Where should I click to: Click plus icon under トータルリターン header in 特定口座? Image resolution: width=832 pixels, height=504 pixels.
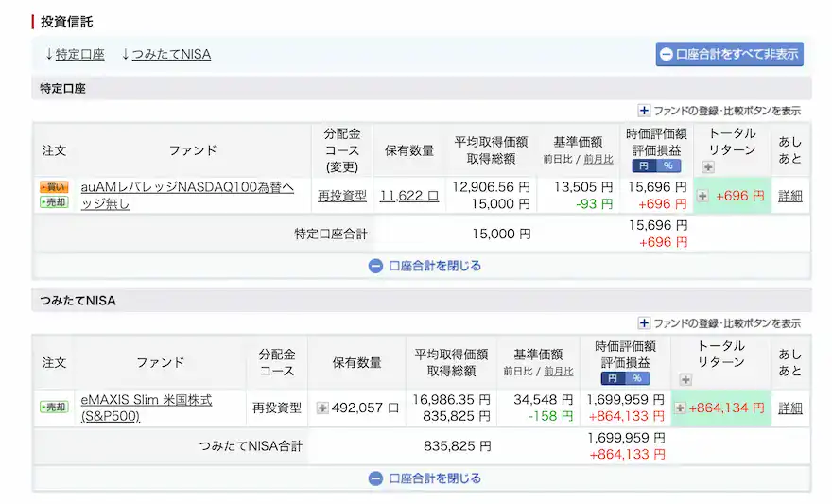pos(708,167)
